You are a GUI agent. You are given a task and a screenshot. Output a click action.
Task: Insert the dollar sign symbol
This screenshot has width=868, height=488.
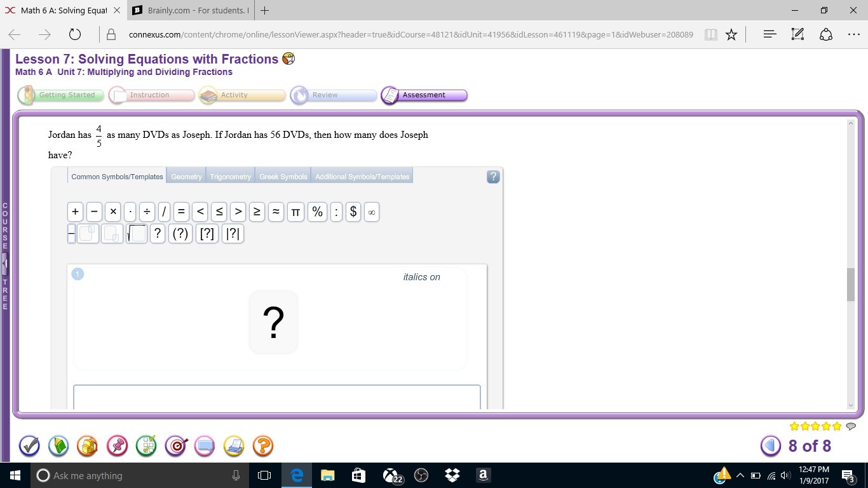[x=353, y=212]
